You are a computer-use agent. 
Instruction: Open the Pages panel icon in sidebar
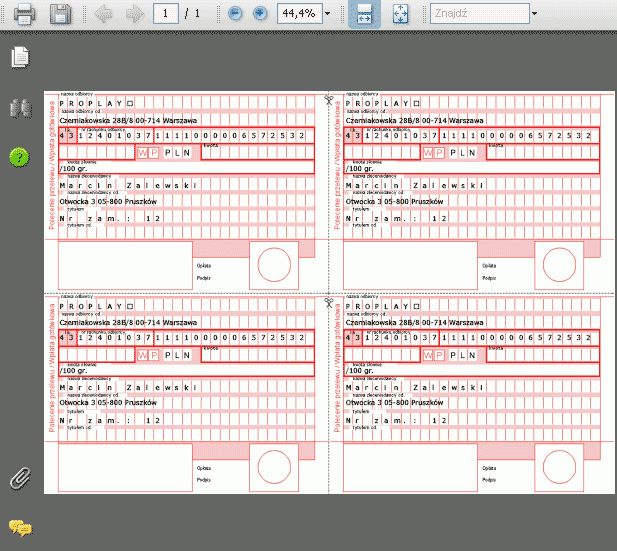pyautogui.click(x=20, y=57)
